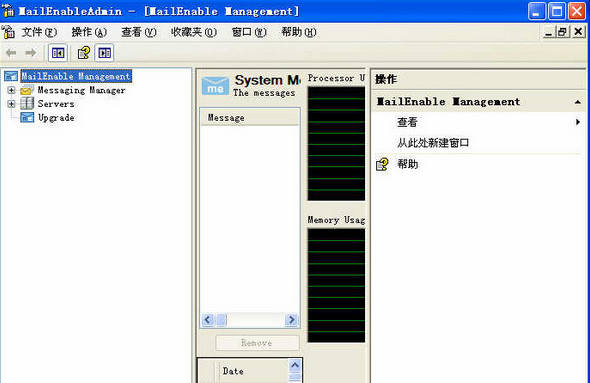590x383 pixels.
Task: Click 帮助 in action pane
Action: point(408,164)
